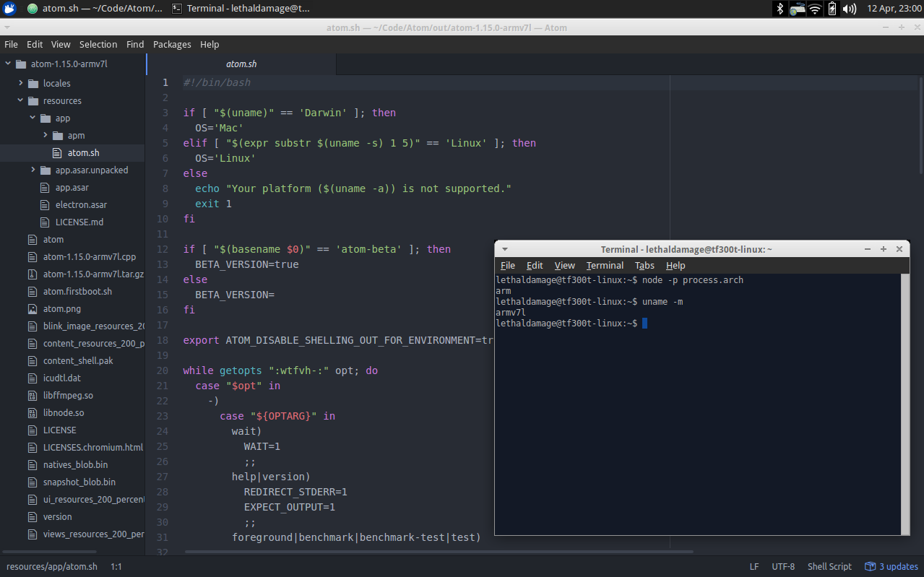Viewport: 924px width, 577px height.
Task: Click the blink_image_resources file icon
Action: [x=33, y=326]
